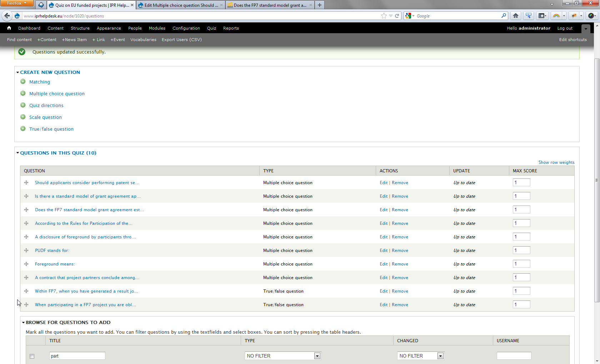Image resolution: width=600 pixels, height=364 pixels.
Task: Open the Modules admin menu
Action: [x=157, y=28]
